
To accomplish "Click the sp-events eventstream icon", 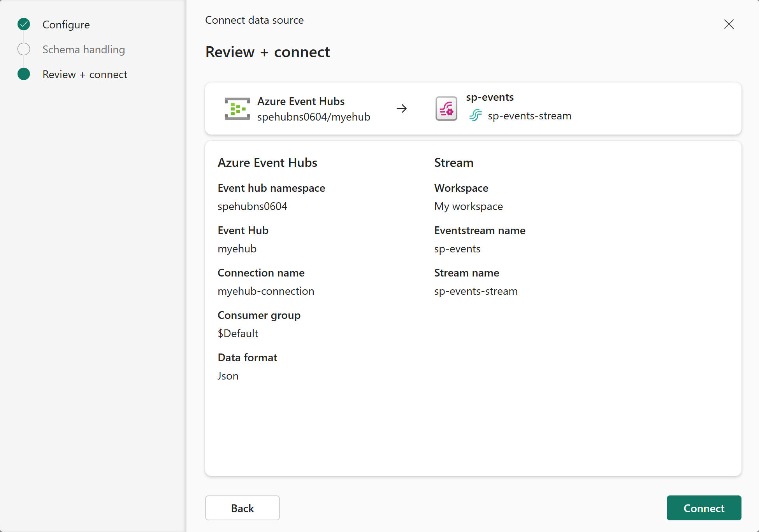I will coord(446,108).
